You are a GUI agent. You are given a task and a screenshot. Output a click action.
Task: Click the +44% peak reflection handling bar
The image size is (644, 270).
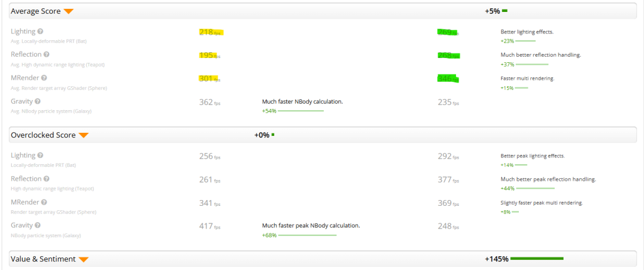click(535, 188)
